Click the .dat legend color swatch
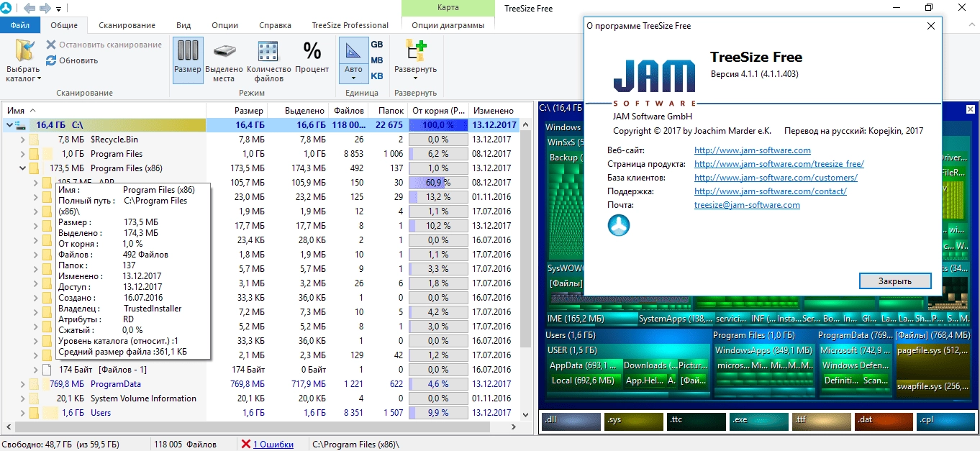980x451 pixels. 883,421
